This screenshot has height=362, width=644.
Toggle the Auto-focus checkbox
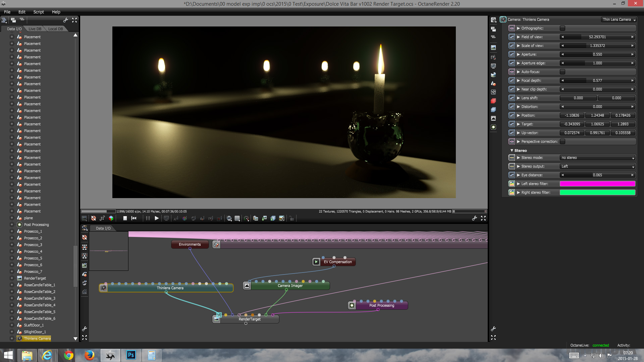point(562,72)
